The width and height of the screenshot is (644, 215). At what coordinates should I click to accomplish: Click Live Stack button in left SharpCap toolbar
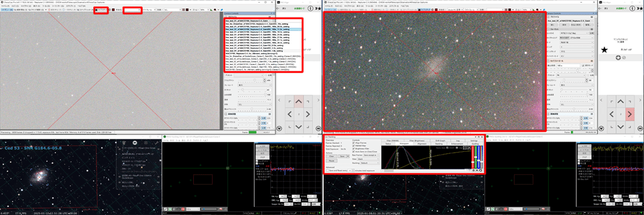point(101,10)
